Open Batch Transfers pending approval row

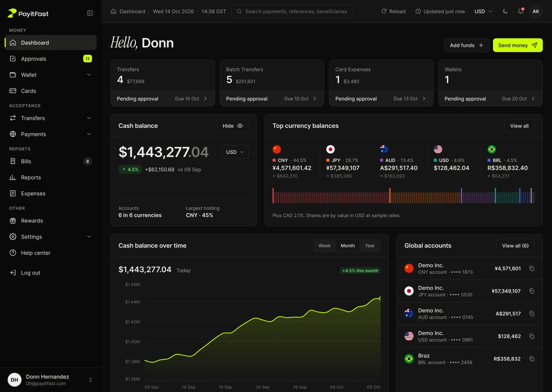point(272,99)
